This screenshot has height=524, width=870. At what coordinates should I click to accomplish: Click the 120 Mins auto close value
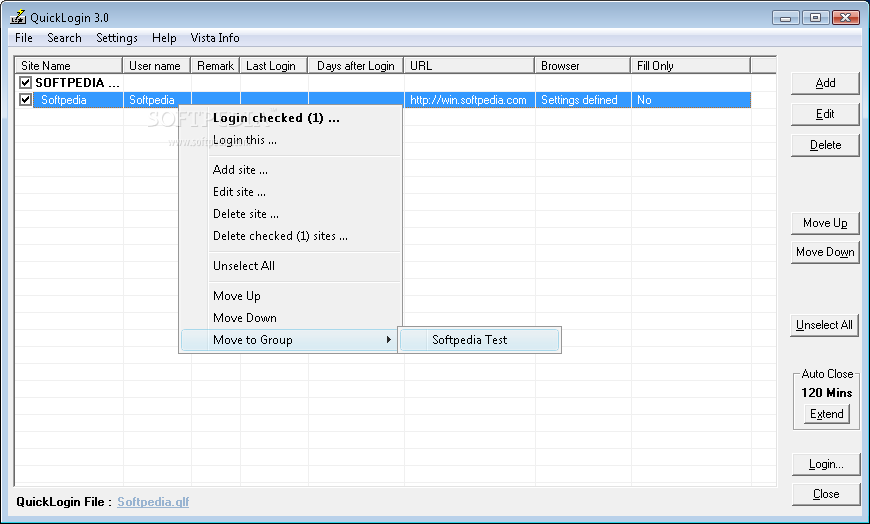point(827,392)
